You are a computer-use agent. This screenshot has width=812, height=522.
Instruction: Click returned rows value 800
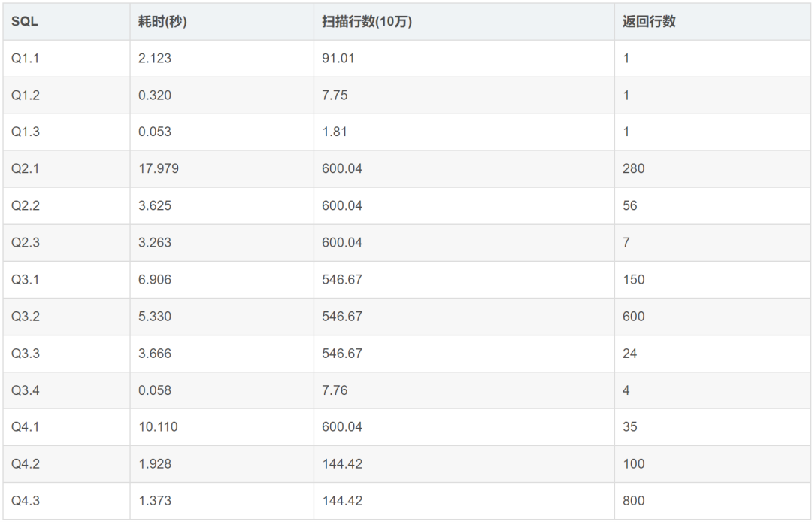point(633,501)
